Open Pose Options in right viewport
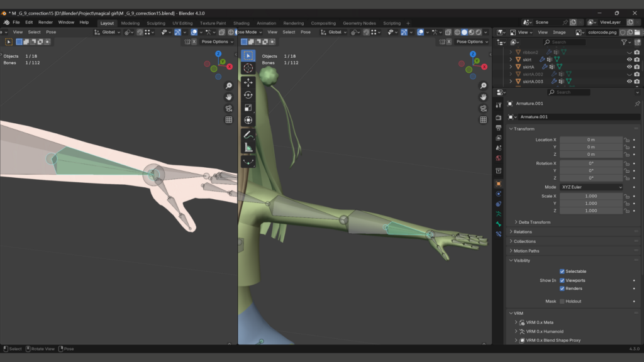The image size is (644, 362). (469, 41)
